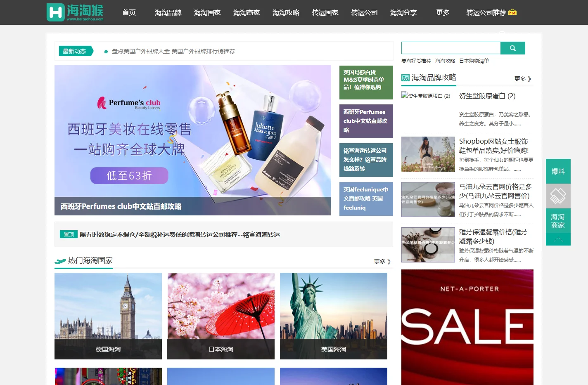
Task: Click the 置顶 tag
Action: (x=69, y=234)
